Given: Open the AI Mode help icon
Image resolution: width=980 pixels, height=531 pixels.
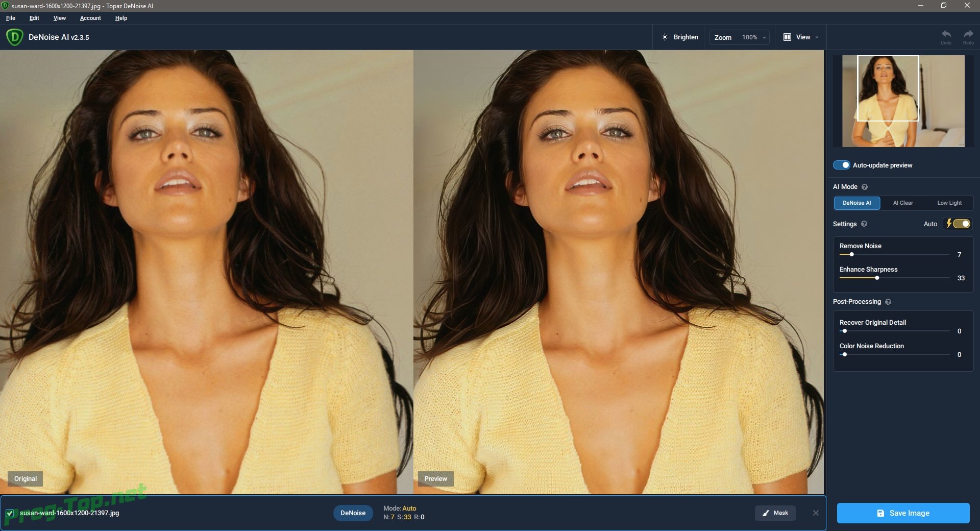Looking at the screenshot, I should [x=865, y=187].
